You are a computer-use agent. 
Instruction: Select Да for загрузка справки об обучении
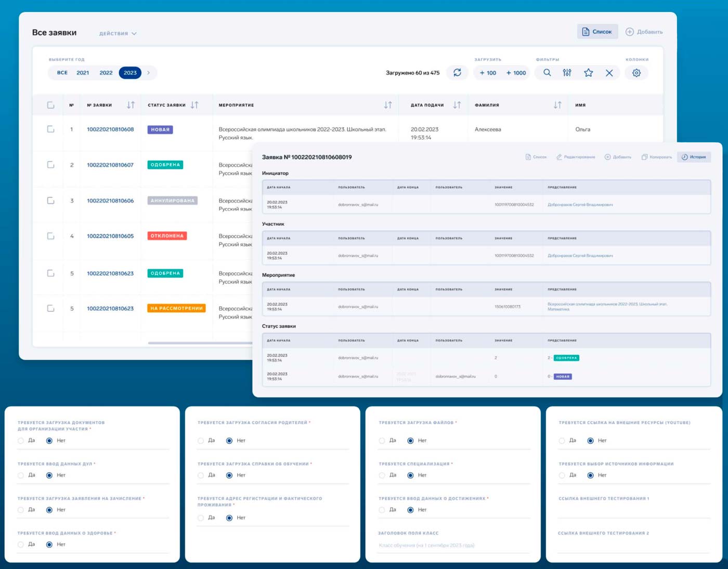(x=201, y=475)
